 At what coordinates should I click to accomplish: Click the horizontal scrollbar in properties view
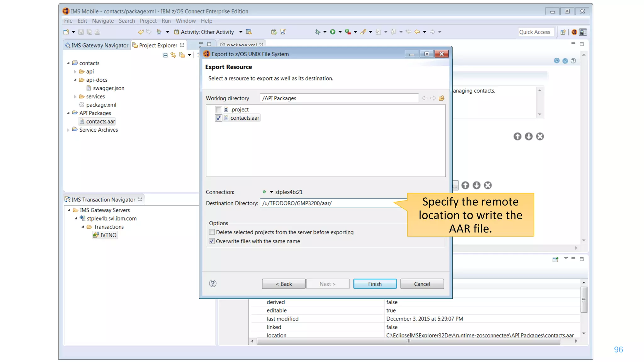point(408,341)
